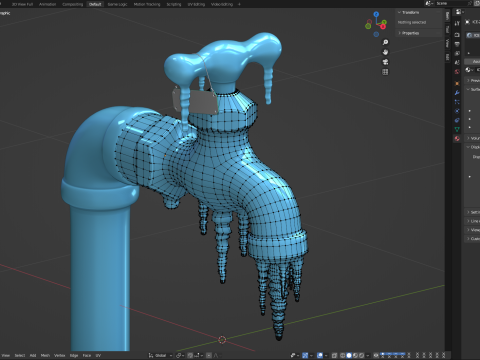Open the pivot point dropdown in header
Screen dimensions: 480x360
tap(180, 356)
